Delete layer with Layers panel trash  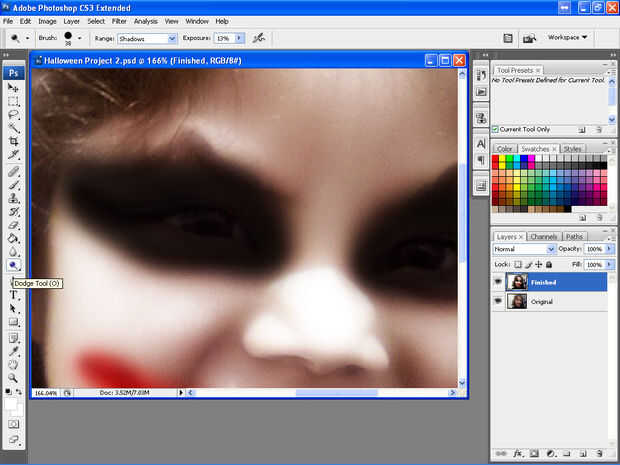[599, 453]
